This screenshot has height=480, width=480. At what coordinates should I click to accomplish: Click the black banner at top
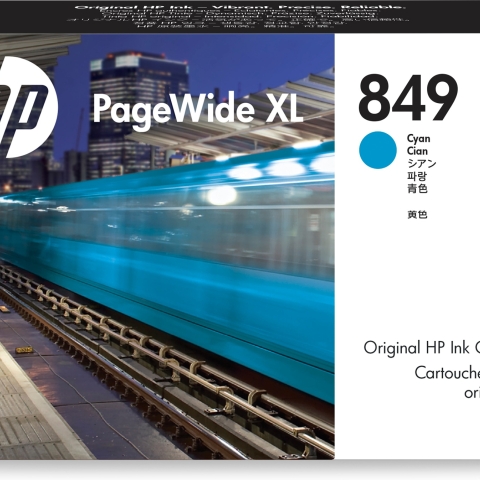point(240,16)
